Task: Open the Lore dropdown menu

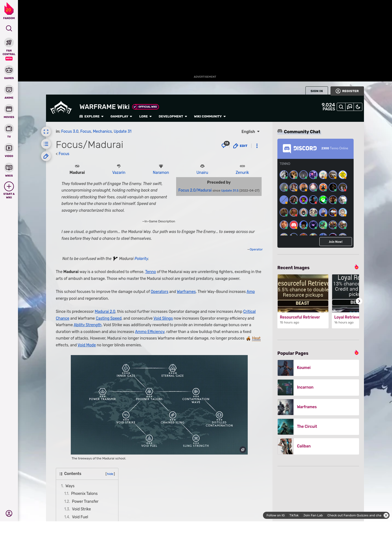Action: [x=145, y=116]
